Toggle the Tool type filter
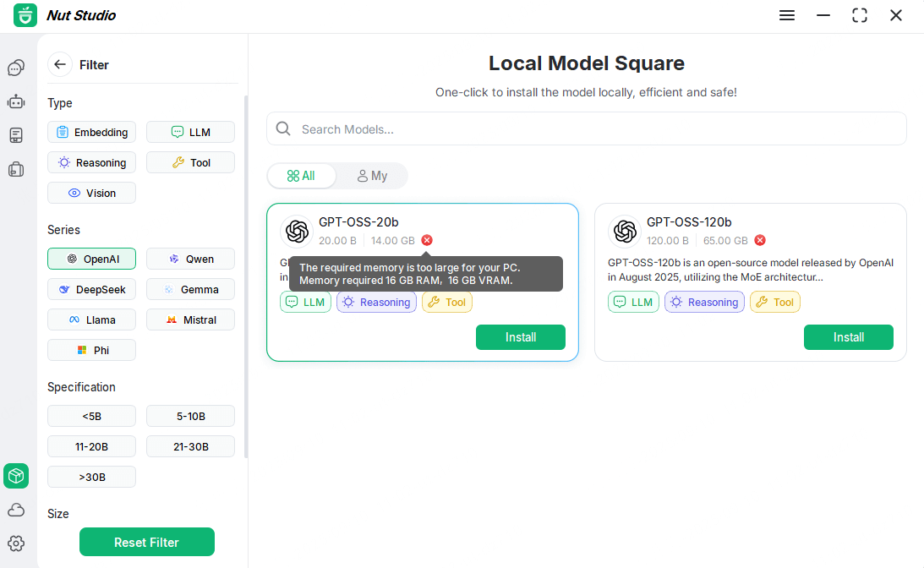The image size is (924, 568). pyautogui.click(x=190, y=162)
